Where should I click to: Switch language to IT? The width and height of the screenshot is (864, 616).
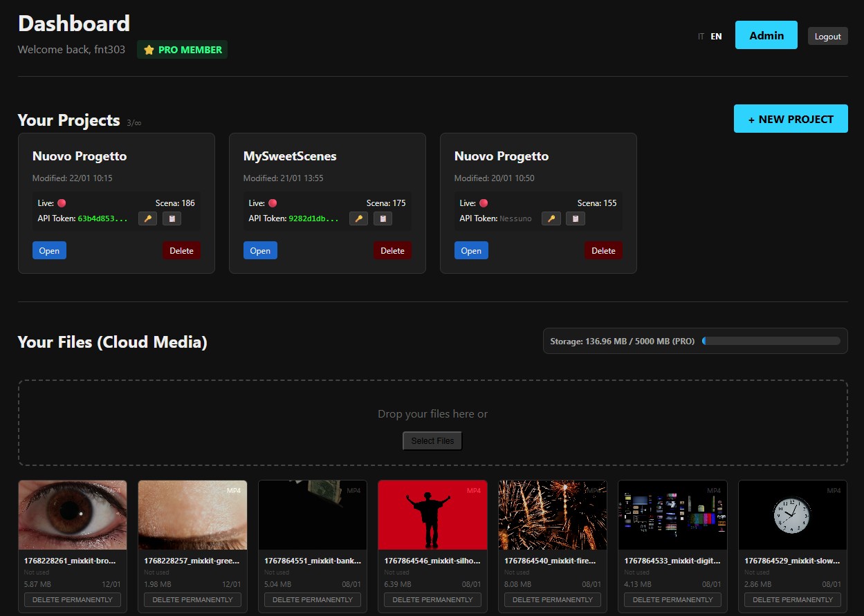(x=701, y=37)
